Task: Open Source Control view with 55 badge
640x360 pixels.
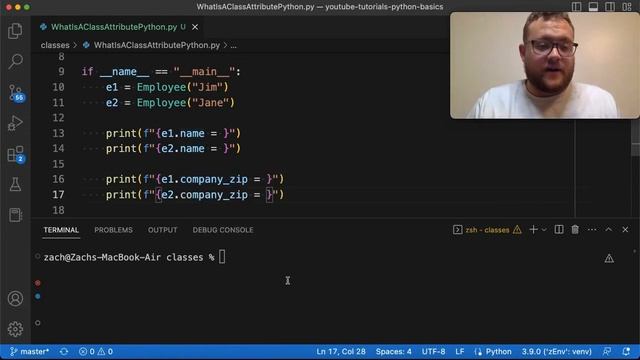Action: tap(16, 93)
